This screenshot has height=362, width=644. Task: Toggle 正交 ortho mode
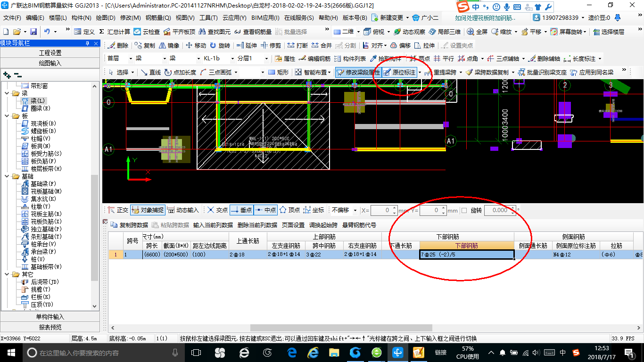(117, 210)
